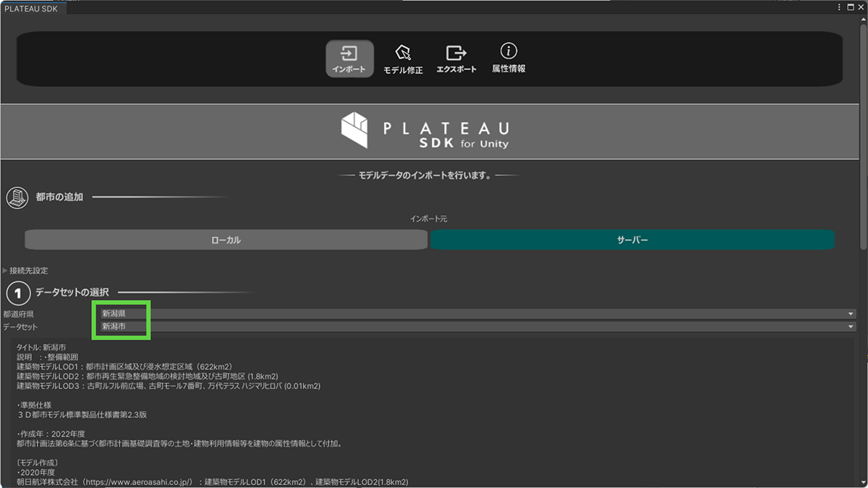868x488 pixels.
Task: Click the PLATEAU SDK for Unity logo
Action: [x=425, y=131]
